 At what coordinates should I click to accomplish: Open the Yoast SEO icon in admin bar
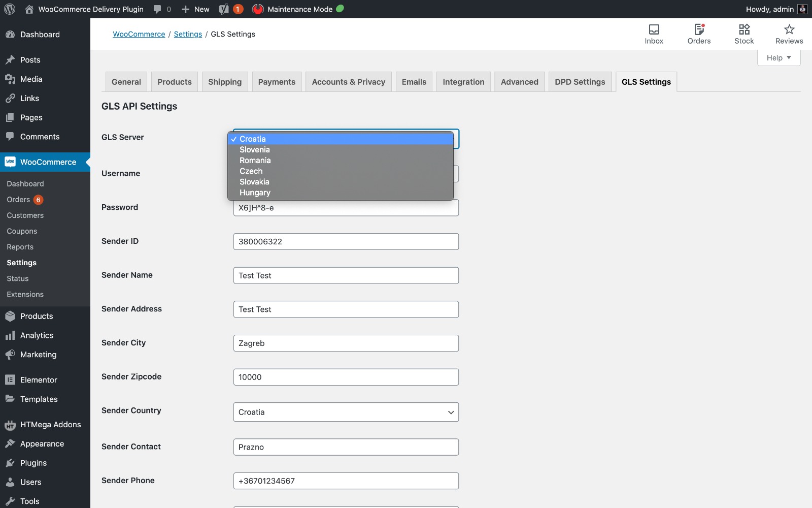[224, 9]
